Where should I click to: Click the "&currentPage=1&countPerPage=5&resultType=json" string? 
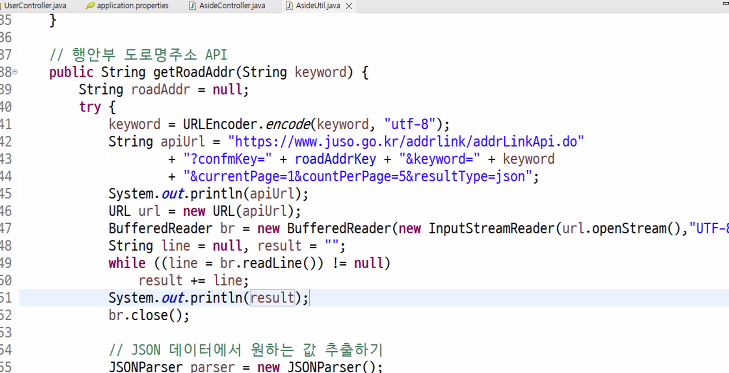coord(357,176)
